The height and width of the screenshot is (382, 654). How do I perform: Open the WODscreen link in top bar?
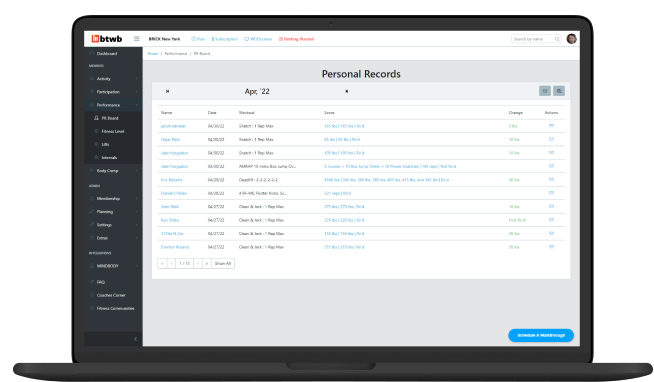point(258,39)
